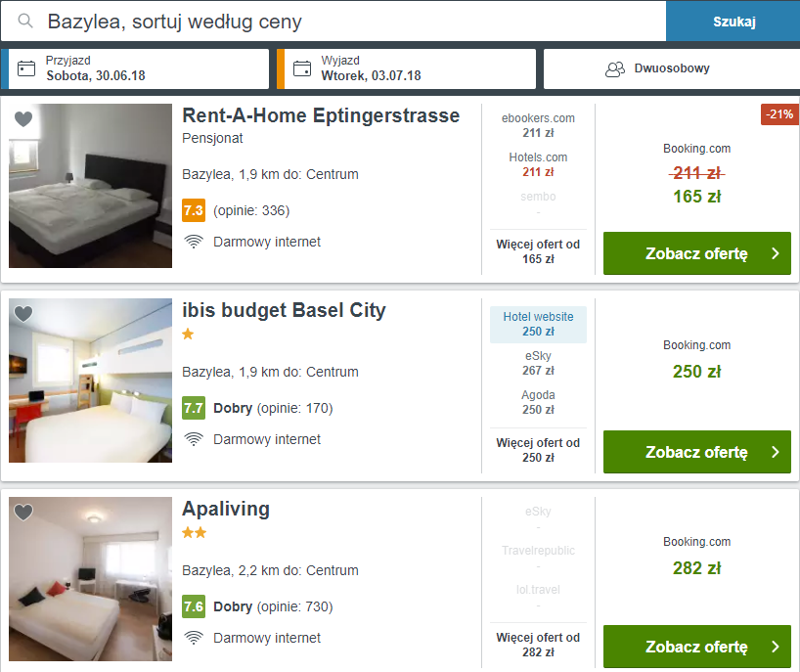
Task: Favorite Rent-A-Home Eptingerstrasse with heart icon
Action: [23, 119]
